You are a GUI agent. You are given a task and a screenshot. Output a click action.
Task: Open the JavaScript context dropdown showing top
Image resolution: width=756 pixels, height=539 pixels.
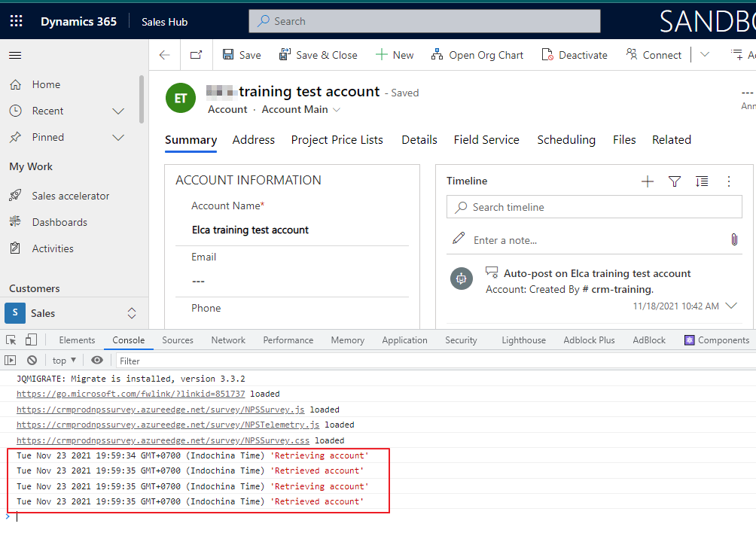pyautogui.click(x=63, y=360)
